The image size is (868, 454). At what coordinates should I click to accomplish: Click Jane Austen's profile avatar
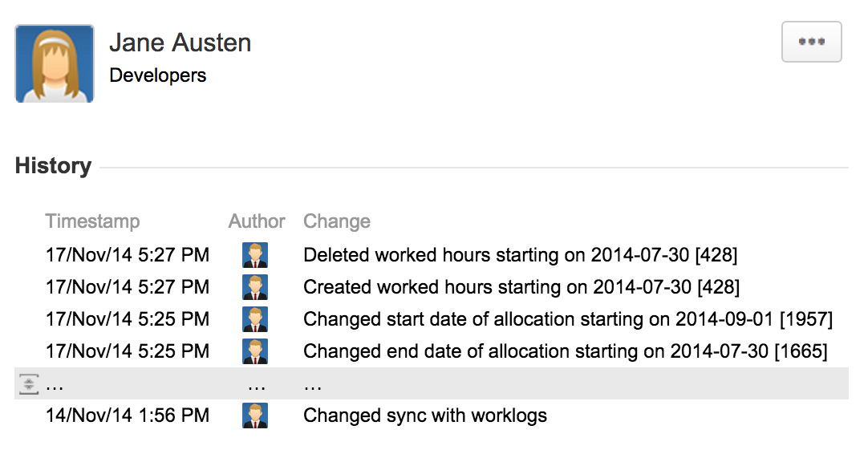(x=55, y=63)
